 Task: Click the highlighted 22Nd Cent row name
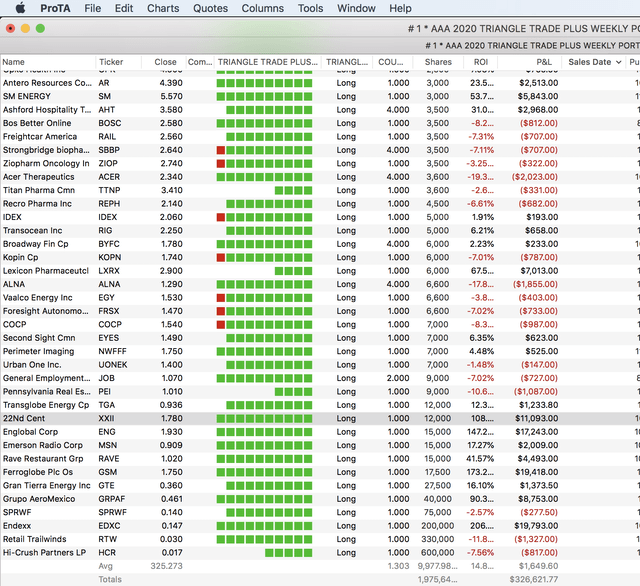tap(24, 419)
